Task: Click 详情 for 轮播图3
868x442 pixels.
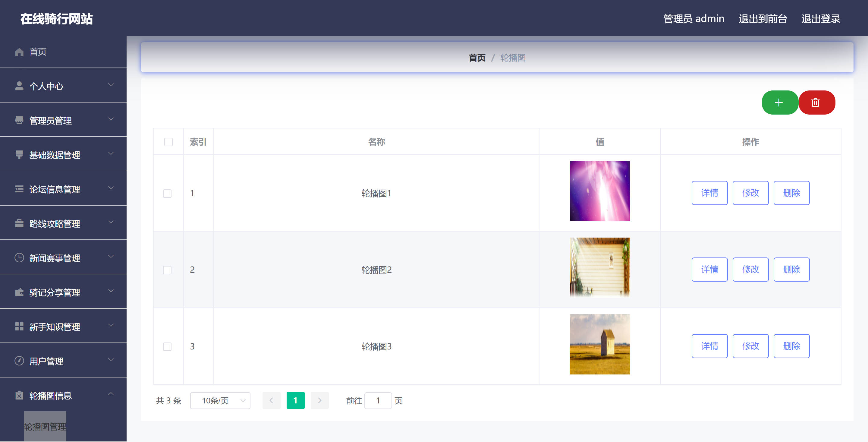Action: coord(710,346)
